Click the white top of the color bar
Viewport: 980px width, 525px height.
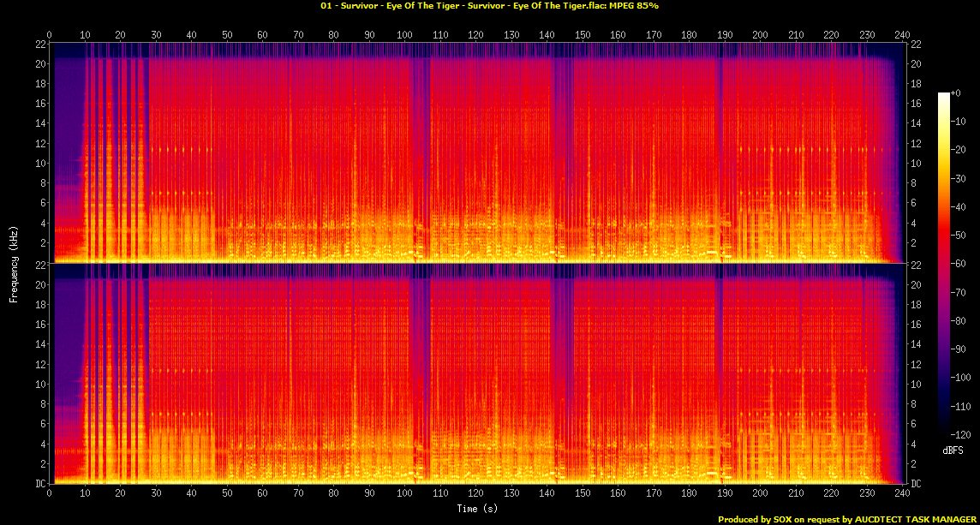[x=943, y=95]
